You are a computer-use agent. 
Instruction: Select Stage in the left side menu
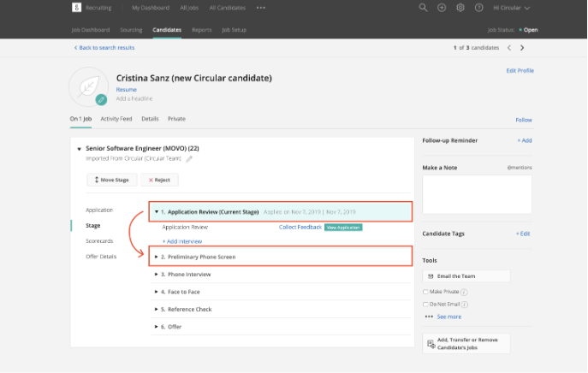click(93, 226)
